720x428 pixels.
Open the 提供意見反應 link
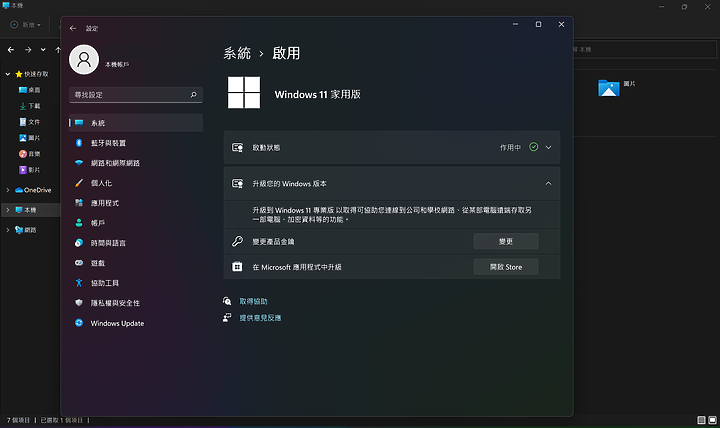pyautogui.click(x=260, y=318)
